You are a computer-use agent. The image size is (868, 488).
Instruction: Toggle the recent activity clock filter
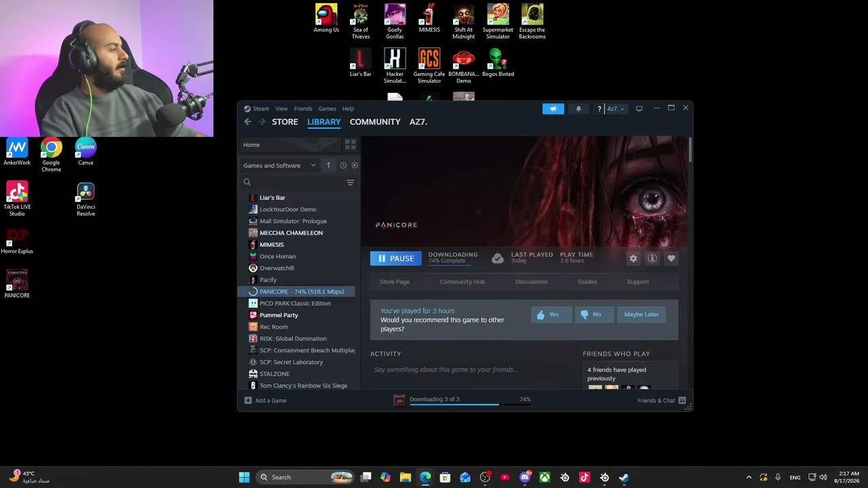(343, 165)
